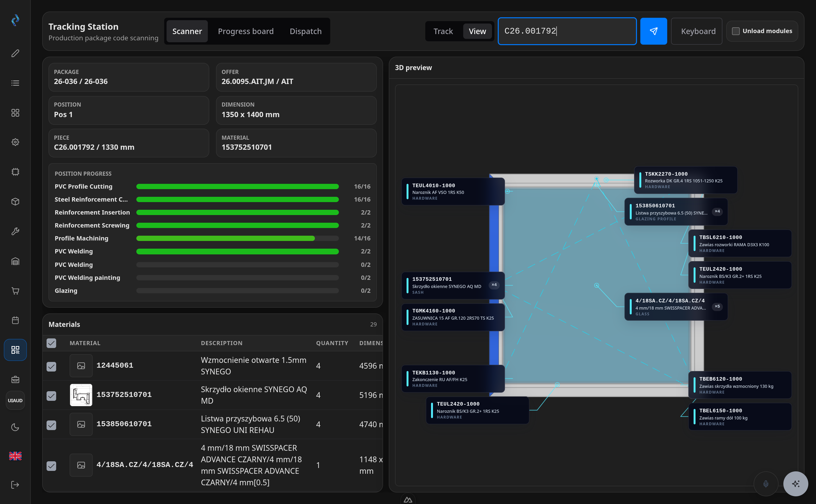This screenshot has height=504, width=816.
Task: Switch to View mode
Action: [477, 31]
